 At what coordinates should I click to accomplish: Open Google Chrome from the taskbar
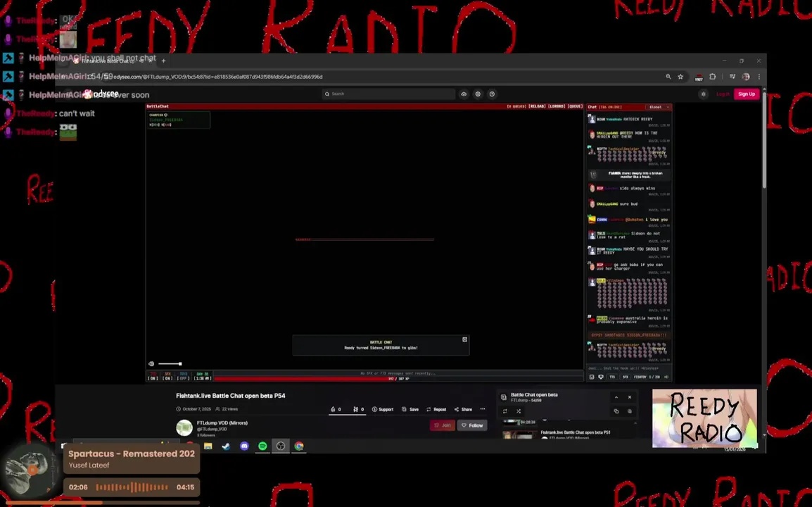(299, 446)
